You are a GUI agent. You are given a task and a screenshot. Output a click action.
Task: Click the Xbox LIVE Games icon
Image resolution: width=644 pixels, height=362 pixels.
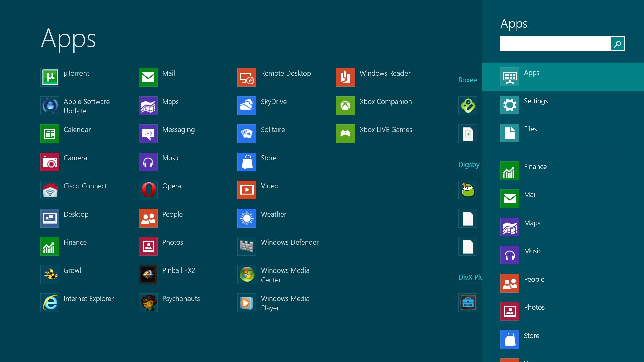point(345,134)
